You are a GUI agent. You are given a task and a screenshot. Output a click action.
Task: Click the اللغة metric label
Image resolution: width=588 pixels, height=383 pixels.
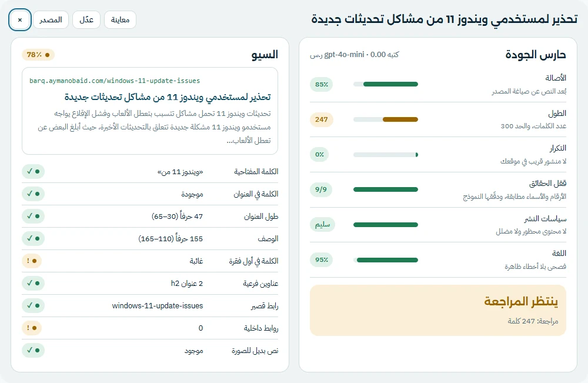click(559, 253)
